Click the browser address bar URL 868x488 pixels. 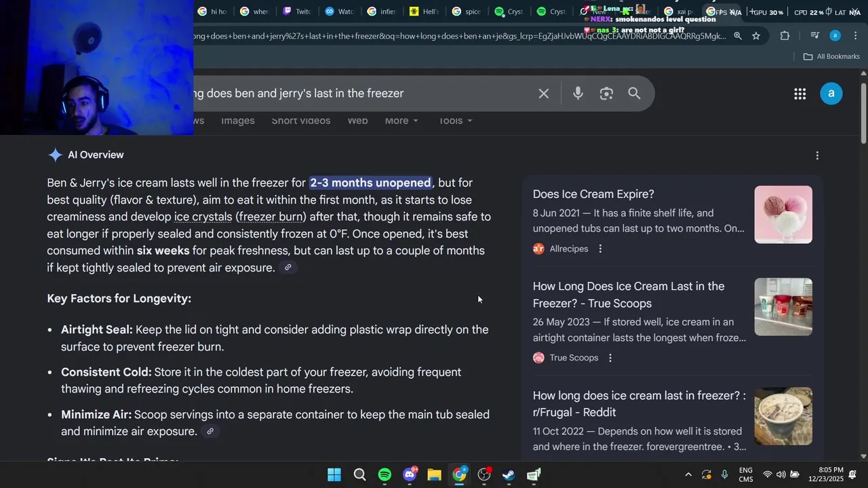[x=460, y=36]
